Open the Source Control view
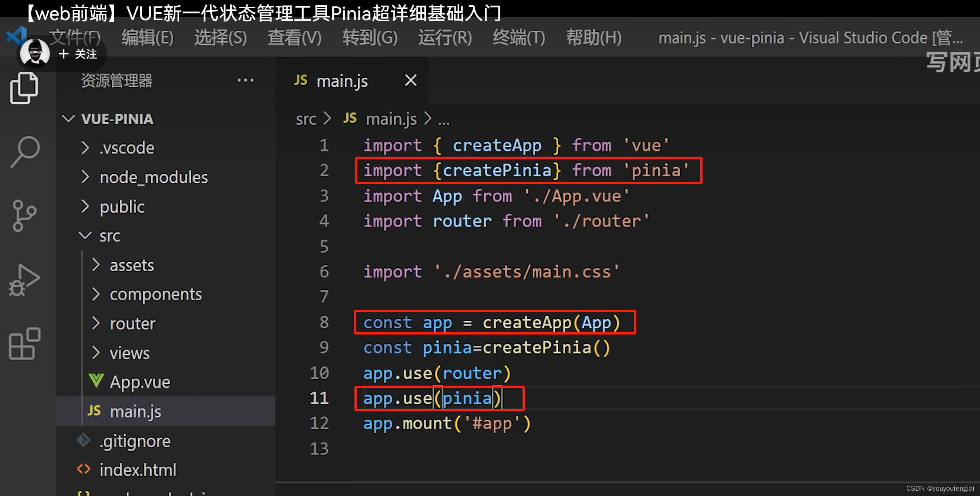Viewport: 980px width, 496px height. 24,215
